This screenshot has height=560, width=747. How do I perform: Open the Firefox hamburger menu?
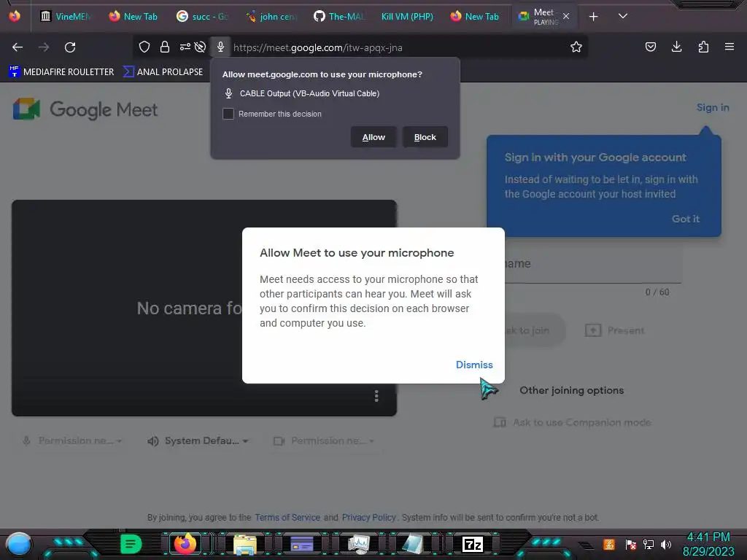click(729, 47)
